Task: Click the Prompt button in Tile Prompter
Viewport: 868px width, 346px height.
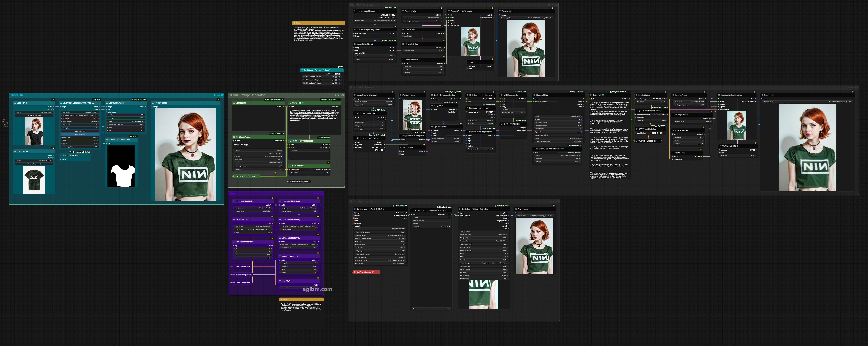Action: pyautogui.click(x=431, y=223)
